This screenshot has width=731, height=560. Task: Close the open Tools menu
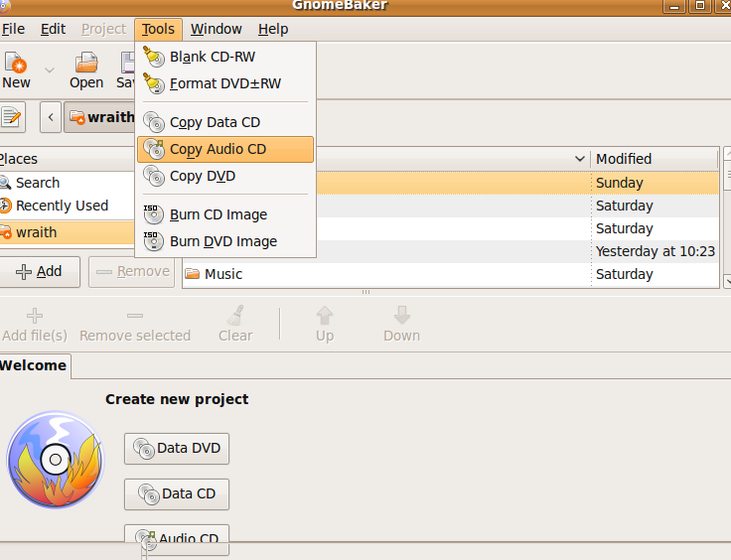pyautogui.click(x=158, y=29)
